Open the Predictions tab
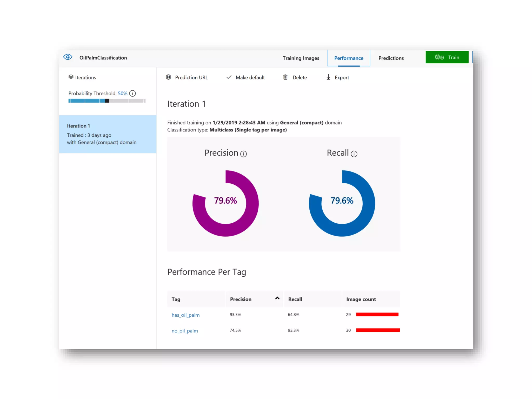532x399 pixels. [391, 58]
